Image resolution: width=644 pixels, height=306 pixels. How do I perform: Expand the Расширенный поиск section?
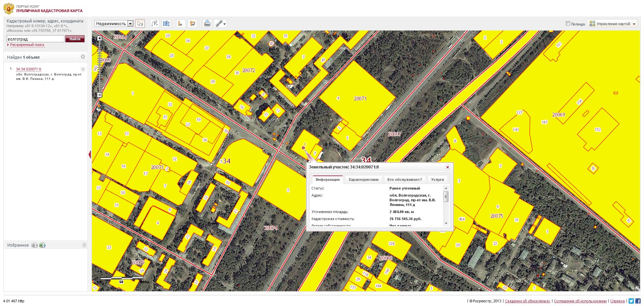[27, 45]
